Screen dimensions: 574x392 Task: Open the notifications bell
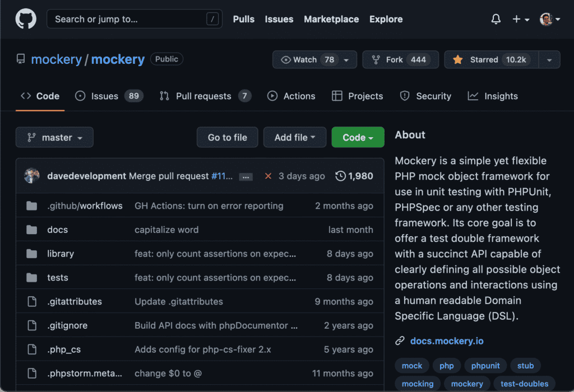(x=496, y=18)
